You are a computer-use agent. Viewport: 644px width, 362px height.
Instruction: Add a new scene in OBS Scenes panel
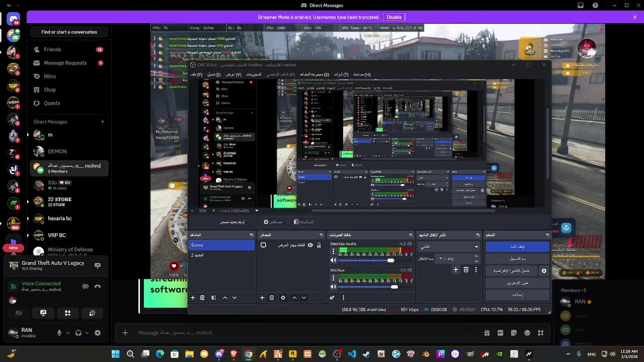point(193,298)
